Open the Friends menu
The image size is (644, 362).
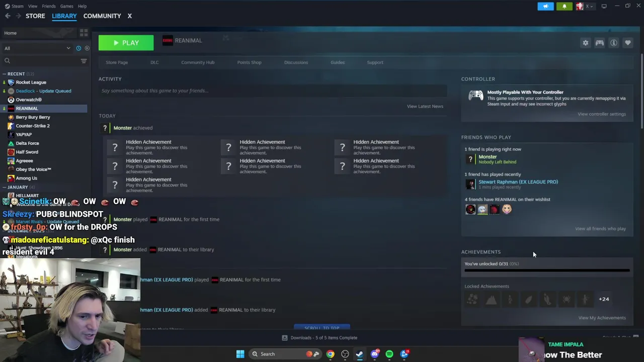(49, 6)
